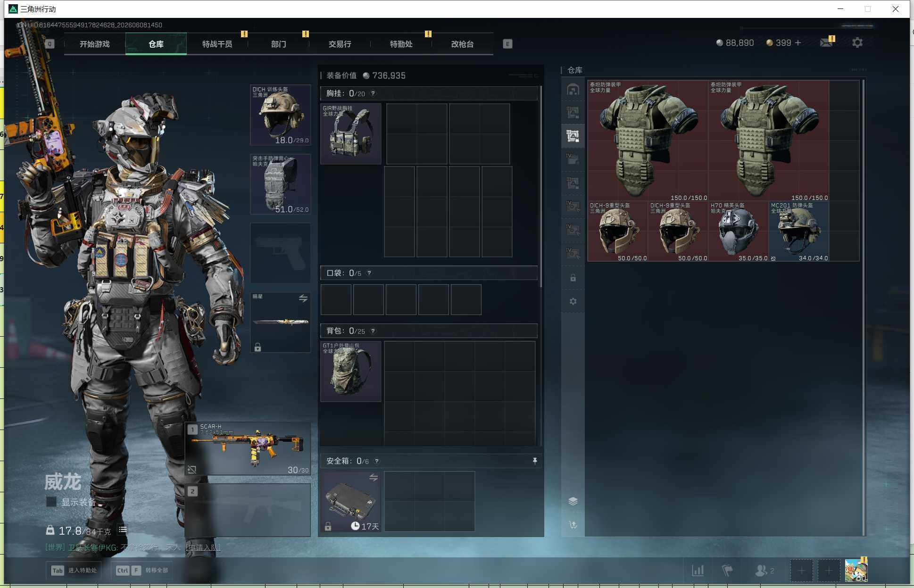Switch to the 开始游戏 tab

pos(95,44)
